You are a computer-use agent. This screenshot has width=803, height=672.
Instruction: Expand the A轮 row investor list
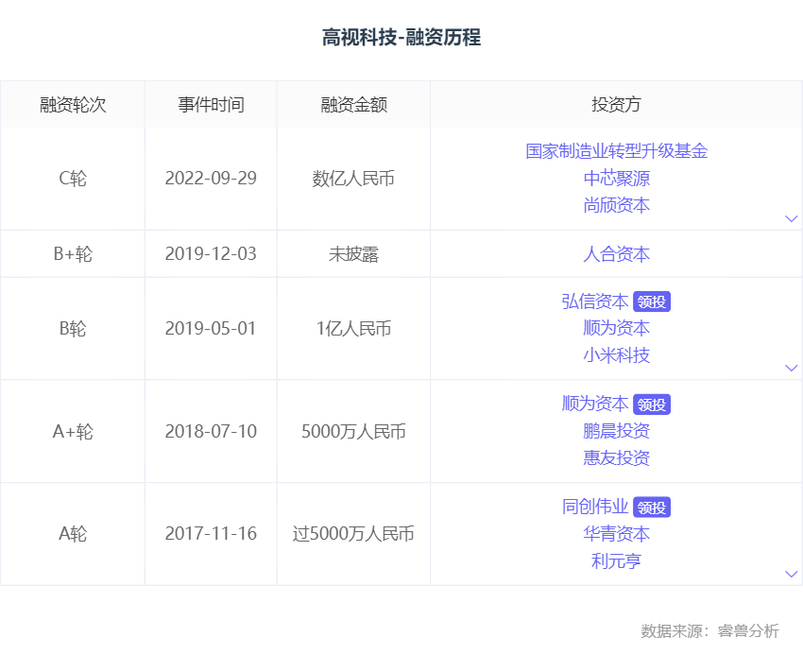click(x=792, y=574)
